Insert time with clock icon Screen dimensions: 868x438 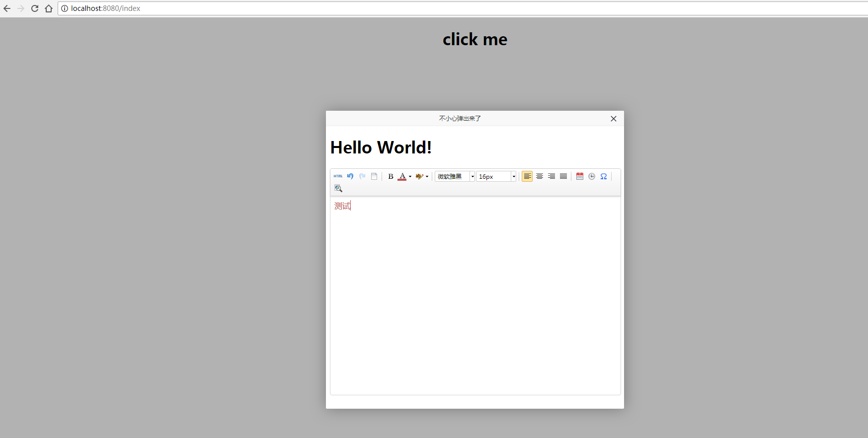(x=592, y=176)
